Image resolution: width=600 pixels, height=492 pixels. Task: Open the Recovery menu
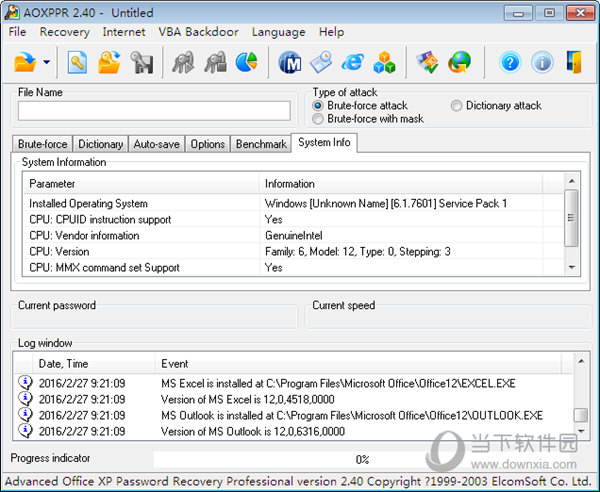coord(64,32)
